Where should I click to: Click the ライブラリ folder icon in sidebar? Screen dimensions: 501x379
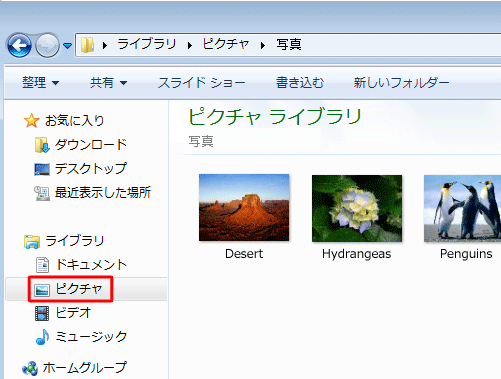pos(32,241)
